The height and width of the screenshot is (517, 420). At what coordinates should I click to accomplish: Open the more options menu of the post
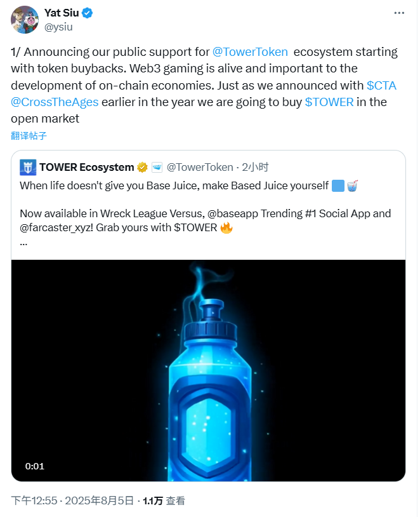(398, 13)
